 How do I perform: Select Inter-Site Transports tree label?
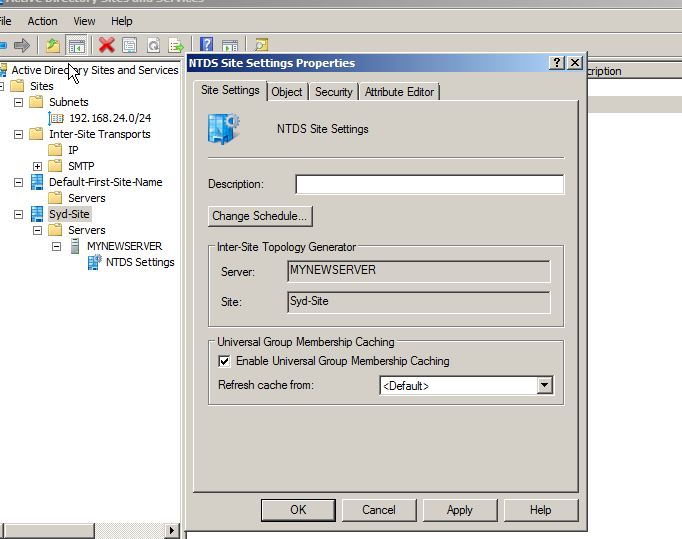100,134
